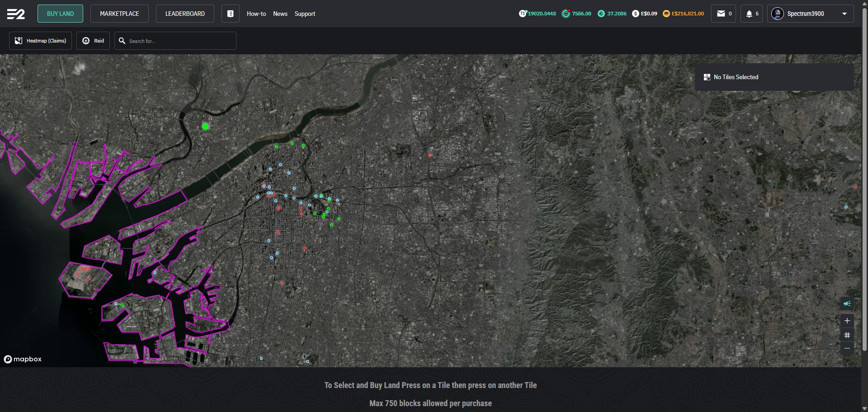Image resolution: width=868 pixels, height=412 pixels.
Task: Open the Marketplace tab
Action: point(119,14)
